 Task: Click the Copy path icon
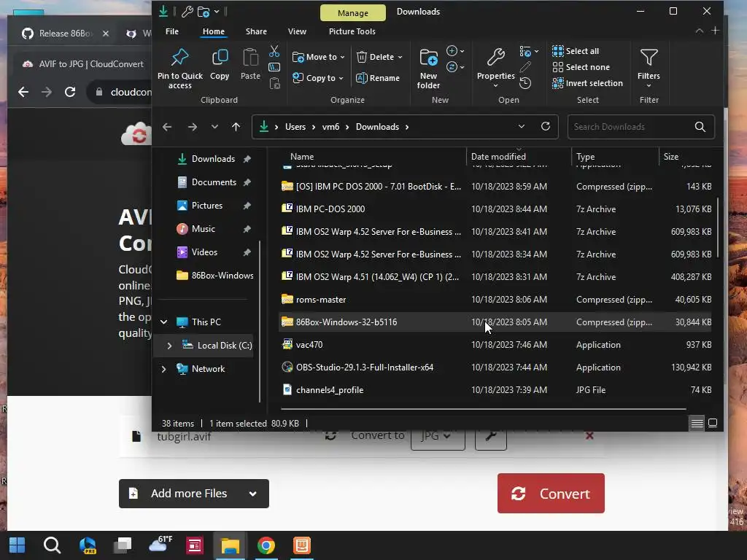[274, 67]
